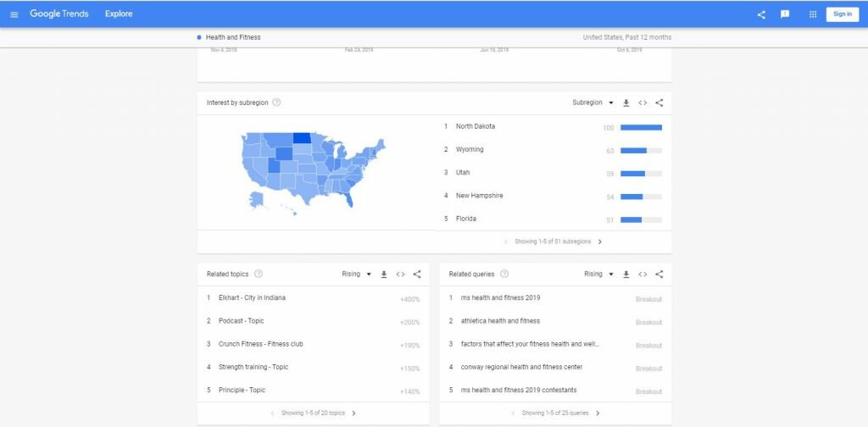Expand the Subregion dropdown
Viewport: 868px width, 427px height.
[x=593, y=103]
